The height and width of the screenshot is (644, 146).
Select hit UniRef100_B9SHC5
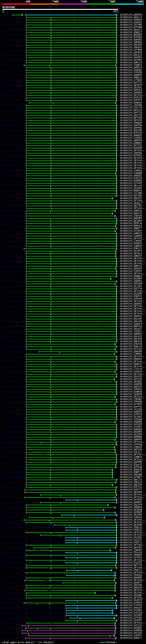pos(131,35)
